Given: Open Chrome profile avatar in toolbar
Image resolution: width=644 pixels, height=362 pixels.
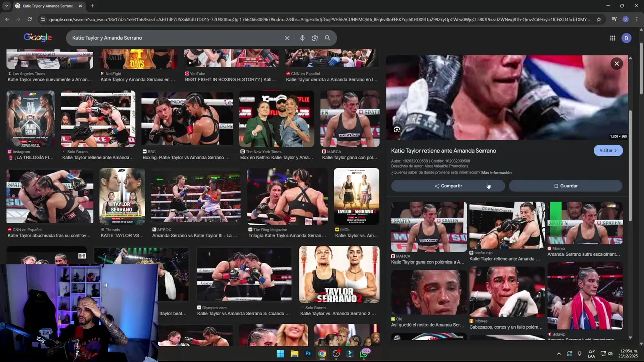Looking at the screenshot, I should 625,19.
